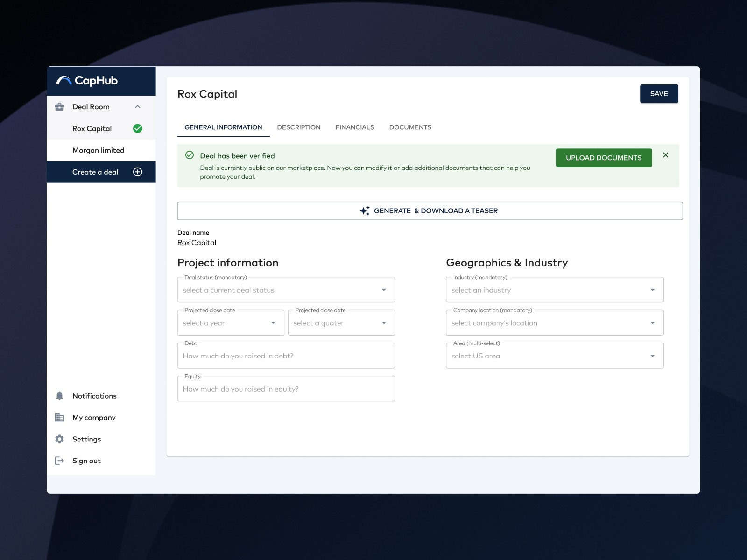Open the Industry dropdown

(x=555, y=290)
